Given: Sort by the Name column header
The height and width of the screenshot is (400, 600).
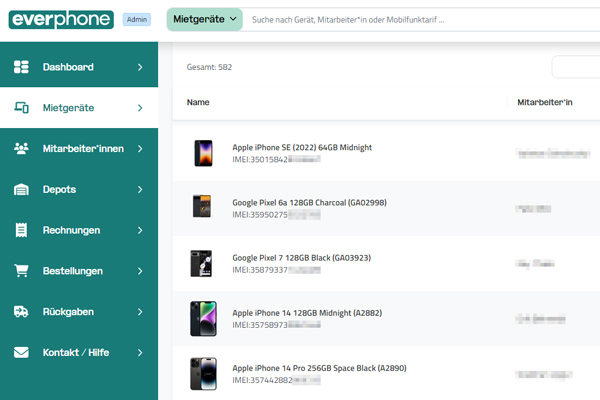Looking at the screenshot, I should (x=198, y=102).
